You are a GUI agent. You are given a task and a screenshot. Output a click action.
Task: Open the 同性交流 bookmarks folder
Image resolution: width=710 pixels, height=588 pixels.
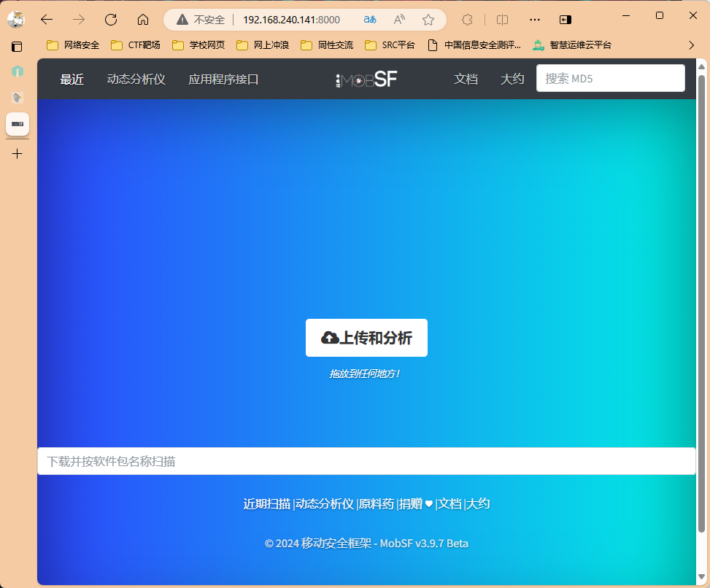coord(327,45)
